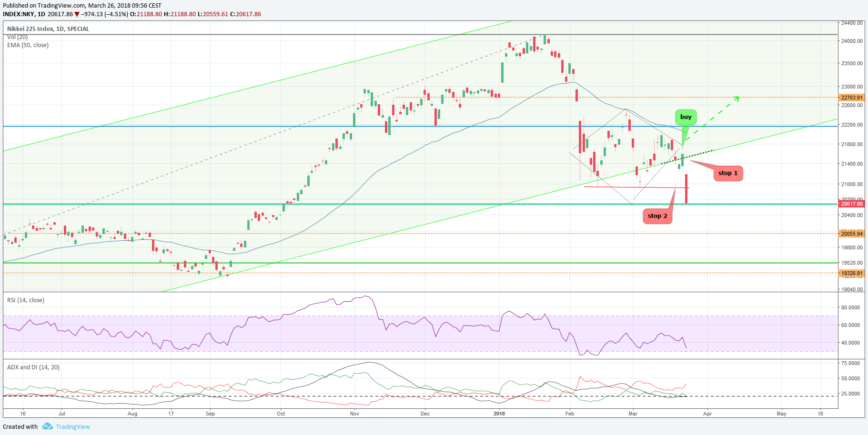This screenshot has height=435, width=868.
Task: Click the '2018' label on time axis
Action: (499, 414)
